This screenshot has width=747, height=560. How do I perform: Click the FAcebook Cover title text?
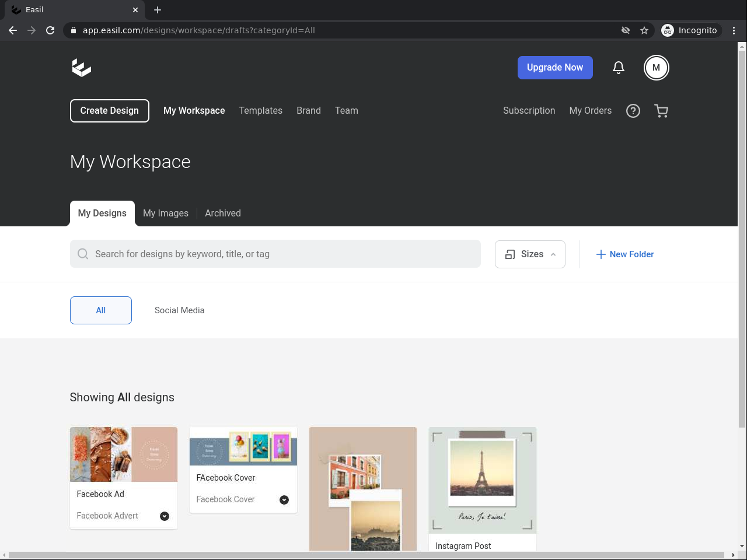coord(226,478)
